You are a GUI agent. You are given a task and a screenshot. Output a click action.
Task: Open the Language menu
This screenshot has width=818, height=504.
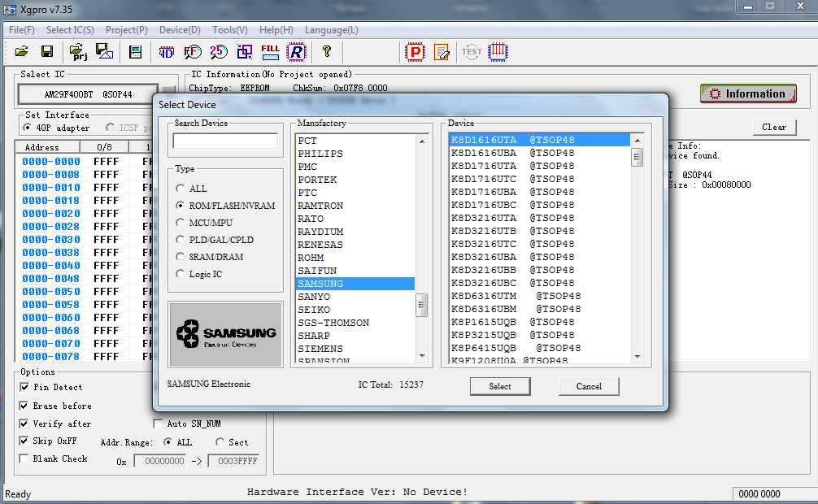click(331, 30)
